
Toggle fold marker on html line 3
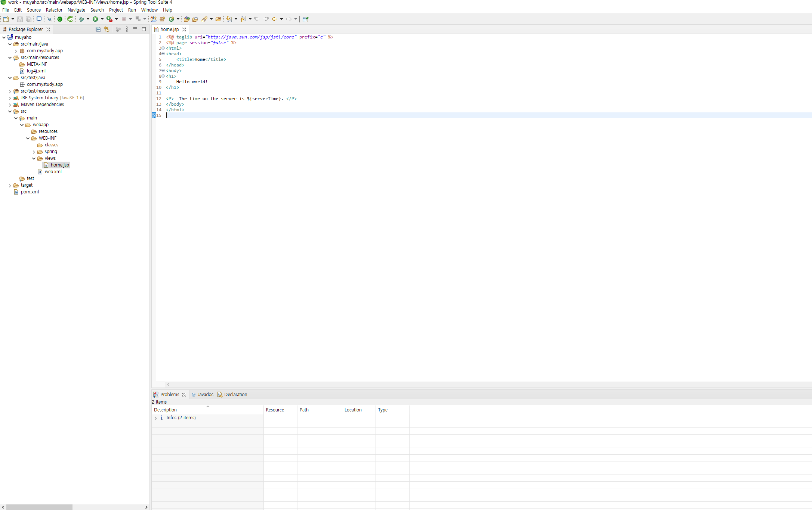(163, 48)
